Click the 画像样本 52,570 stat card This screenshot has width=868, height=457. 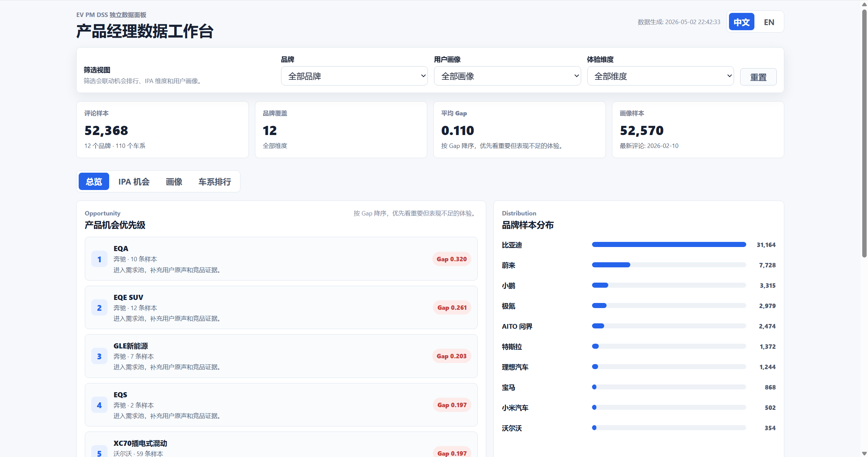698,130
